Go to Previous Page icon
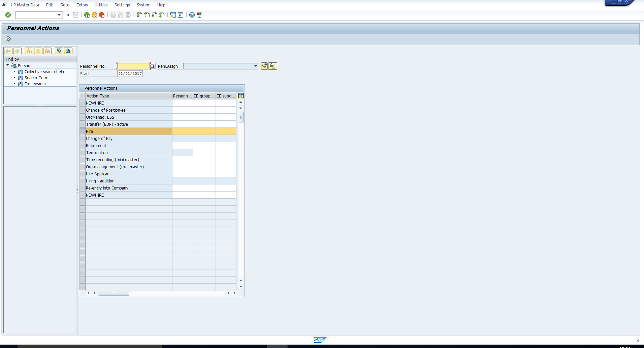The image size is (644, 348). click(x=147, y=15)
